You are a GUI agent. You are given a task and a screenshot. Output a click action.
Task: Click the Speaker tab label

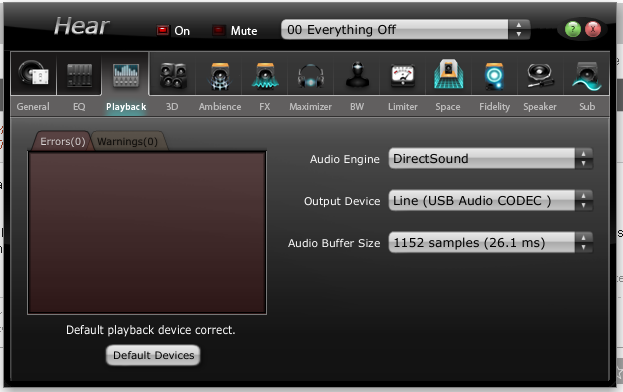[x=540, y=106]
